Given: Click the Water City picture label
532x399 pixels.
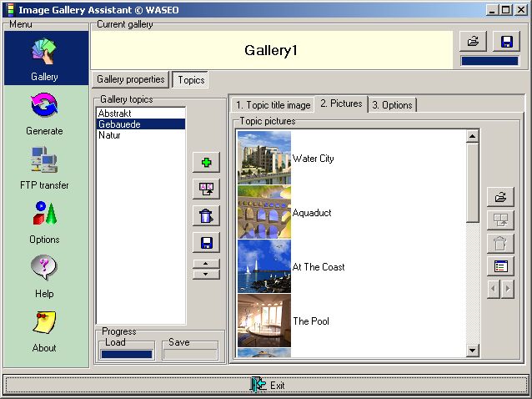Looking at the screenshot, I should [x=314, y=159].
